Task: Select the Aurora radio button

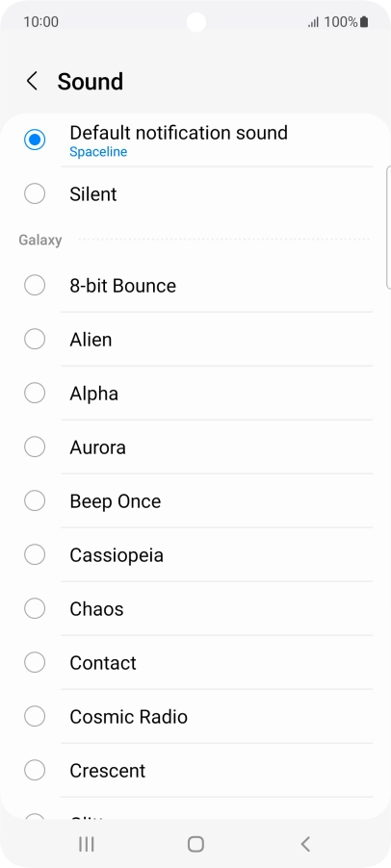Action: (x=35, y=447)
